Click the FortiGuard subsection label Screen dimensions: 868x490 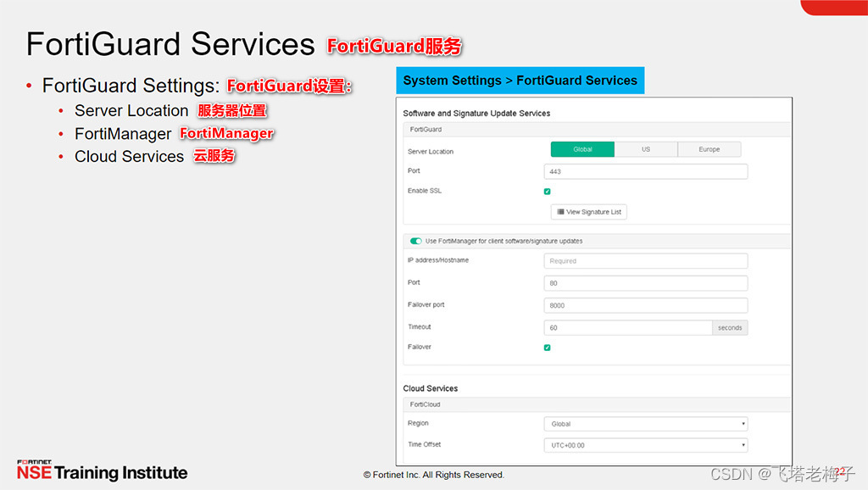tap(426, 129)
